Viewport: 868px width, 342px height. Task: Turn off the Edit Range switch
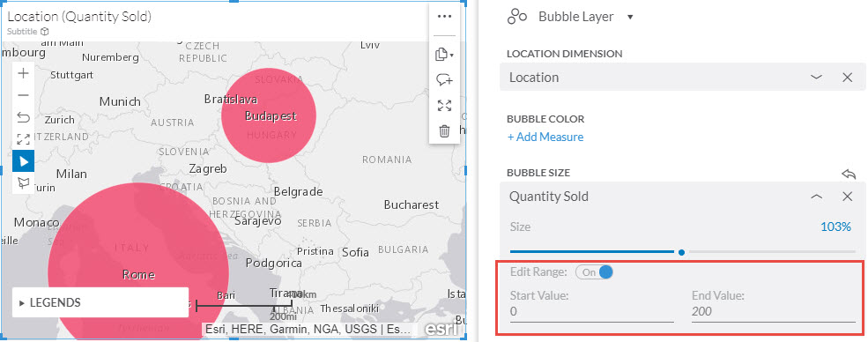tap(595, 272)
